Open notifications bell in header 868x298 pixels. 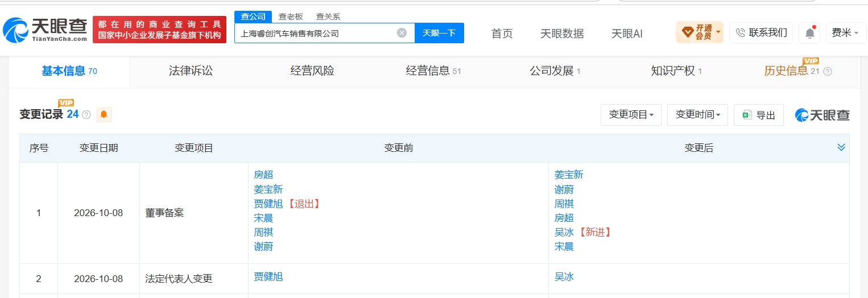[809, 33]
